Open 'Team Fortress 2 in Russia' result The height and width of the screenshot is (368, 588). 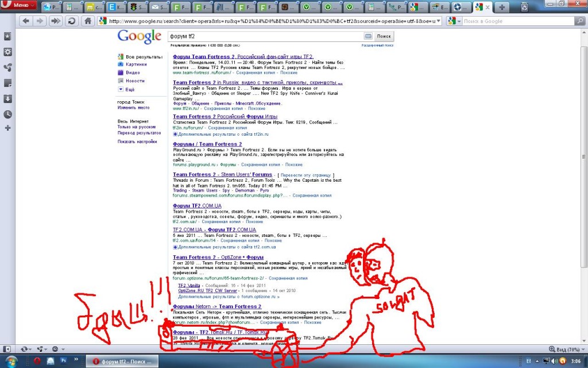(x=258, y=82)
